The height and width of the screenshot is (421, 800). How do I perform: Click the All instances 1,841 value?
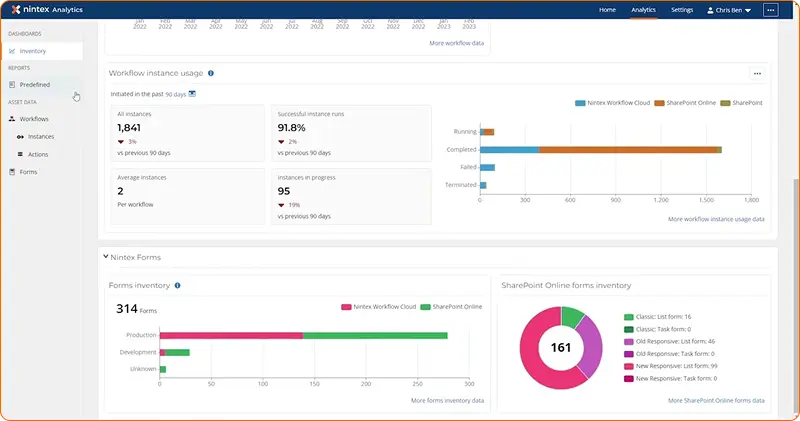pyautogui.click(x=129, y=128)
